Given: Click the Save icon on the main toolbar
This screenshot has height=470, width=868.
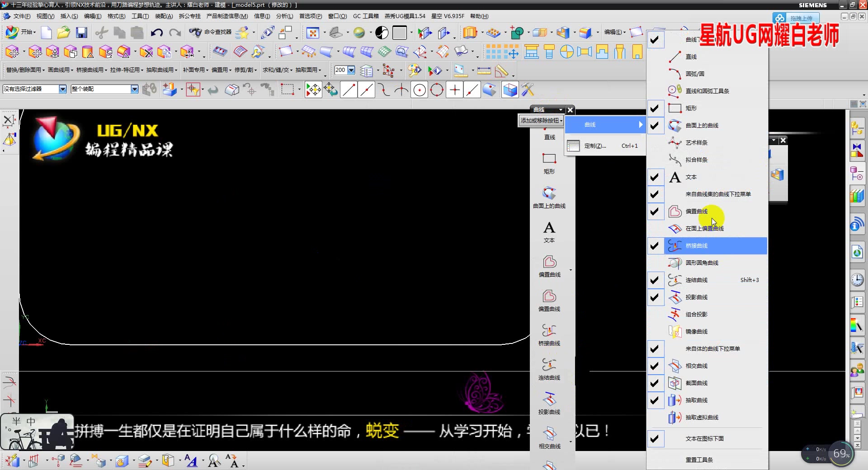Looking at the screenshot, I should 81,33.
